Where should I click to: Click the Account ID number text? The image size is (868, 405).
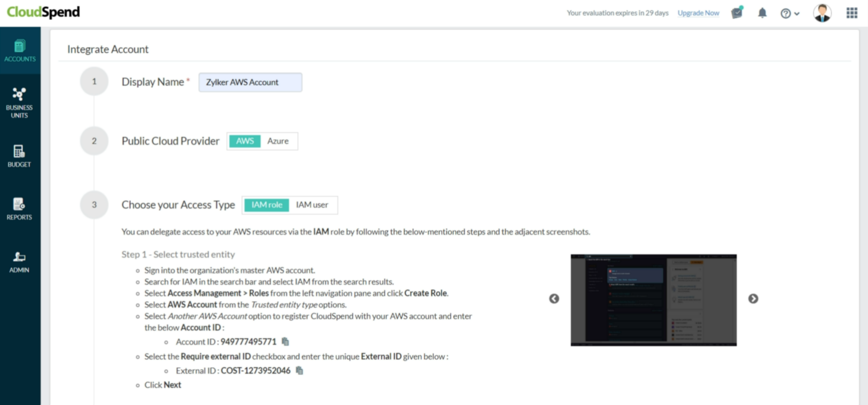click(248, 342)
